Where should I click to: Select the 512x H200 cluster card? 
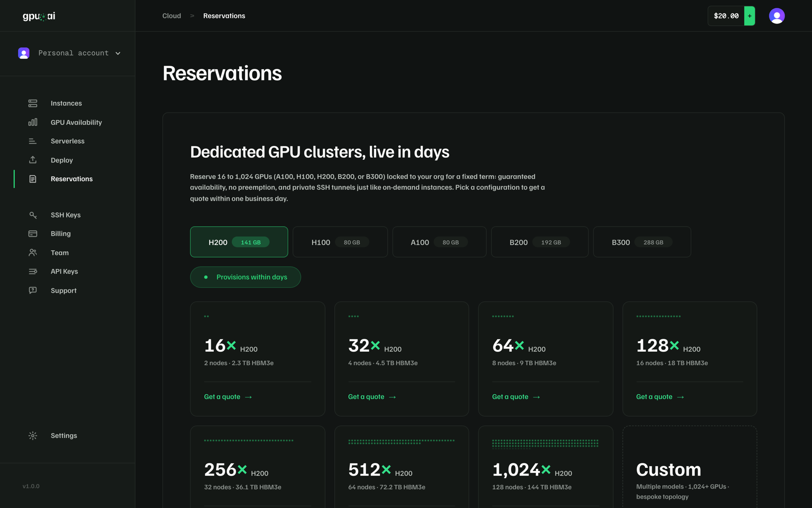click(x=401, y=467)
